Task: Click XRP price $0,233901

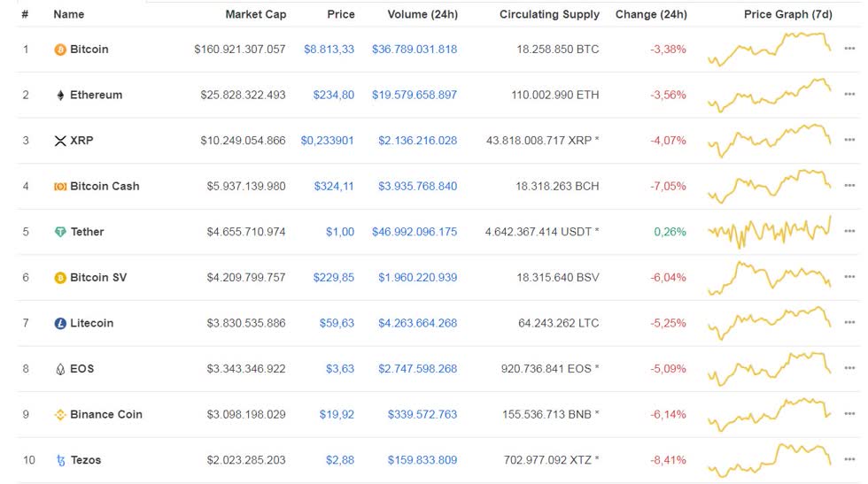Action: coord(327,141)
